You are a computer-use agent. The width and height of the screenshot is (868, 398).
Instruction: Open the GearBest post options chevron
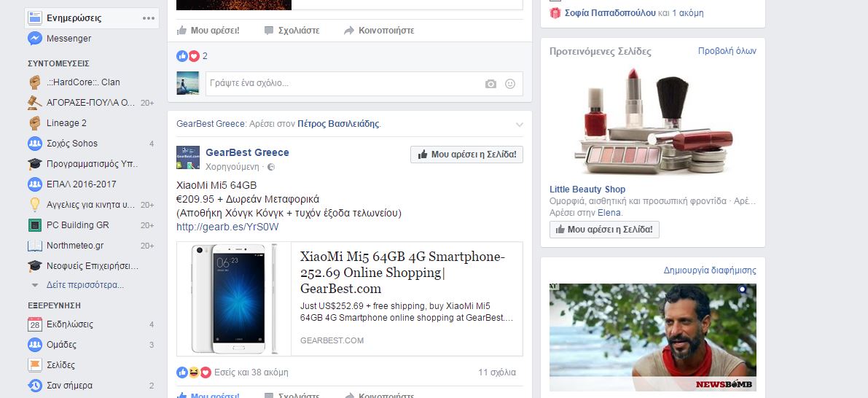[519, 125]
